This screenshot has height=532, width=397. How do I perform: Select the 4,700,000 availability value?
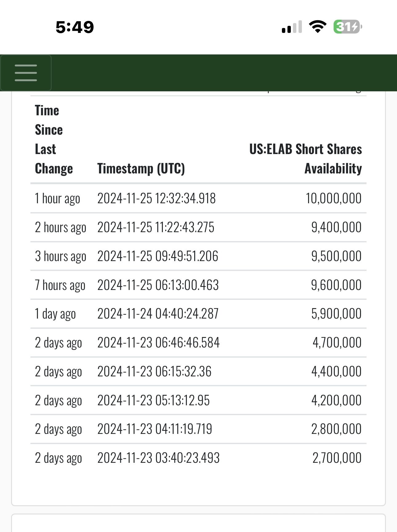coord(337,343)
